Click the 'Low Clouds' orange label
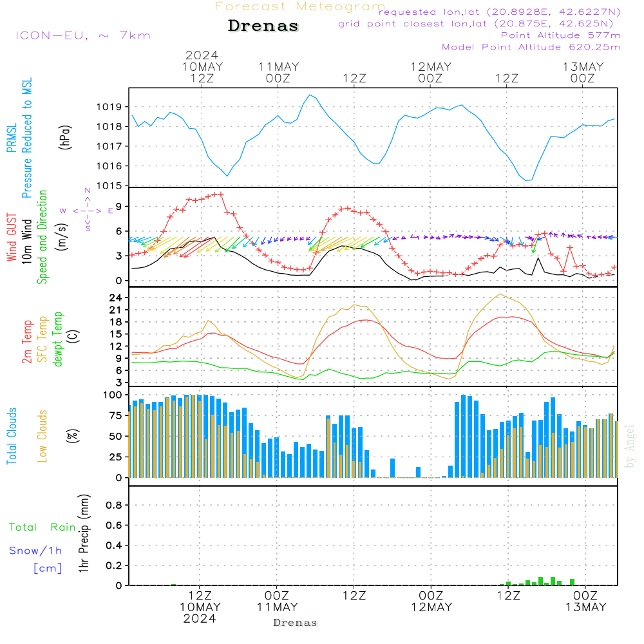Image resolution: width=644 pixels, height=644 pixels. pos(43,436)
